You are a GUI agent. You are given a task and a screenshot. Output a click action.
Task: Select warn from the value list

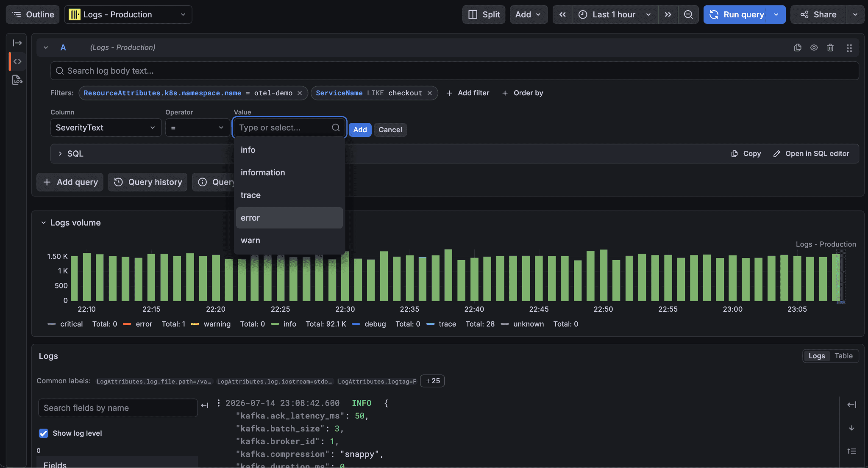289,240
